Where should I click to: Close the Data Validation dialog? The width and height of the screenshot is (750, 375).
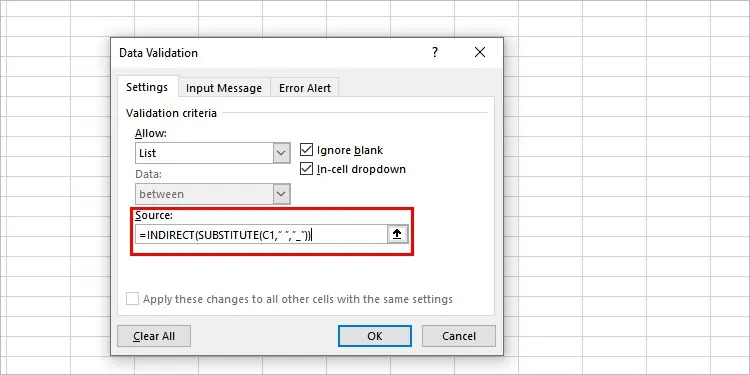[x=480, y=52]
